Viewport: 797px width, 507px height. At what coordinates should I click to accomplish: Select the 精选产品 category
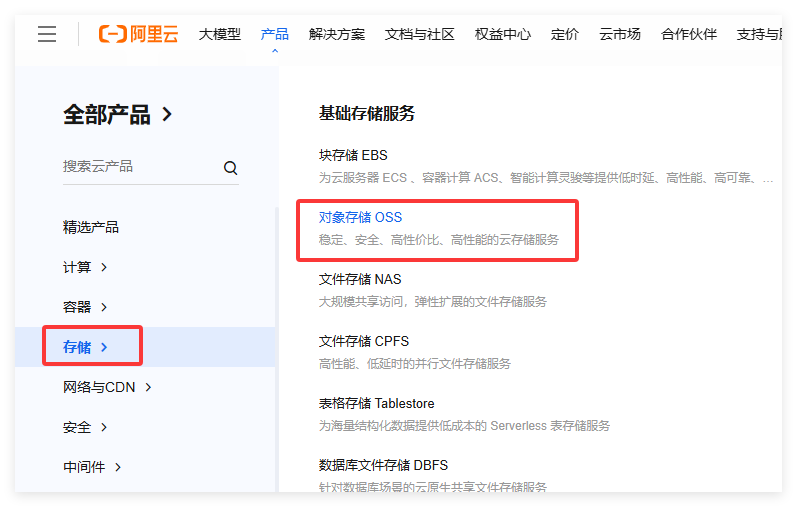click(90, 227)
